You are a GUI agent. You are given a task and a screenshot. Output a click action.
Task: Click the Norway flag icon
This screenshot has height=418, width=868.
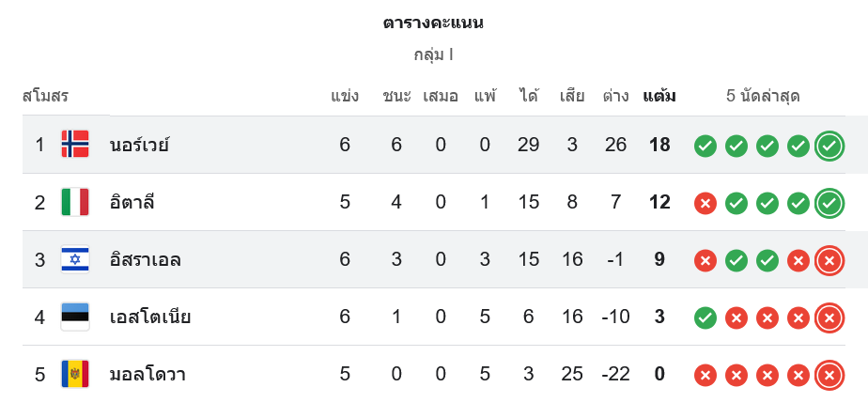(75, 145)
